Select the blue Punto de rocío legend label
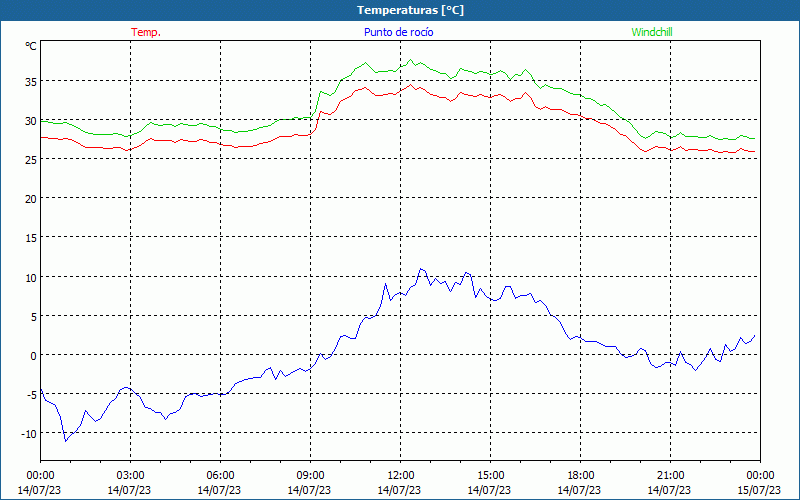This screenshot has height=500, width=800. point(398,32)
